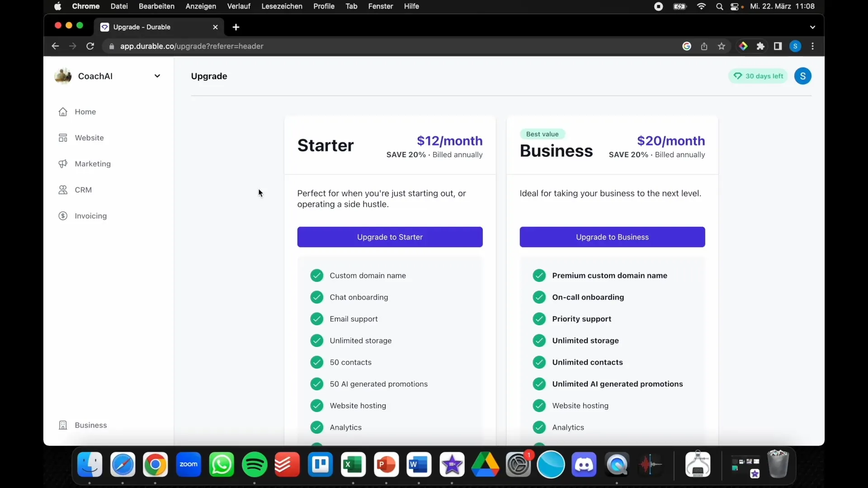Click the colorful diamond extension icon
The image size is (868, 488).
[x=743, y=46]
